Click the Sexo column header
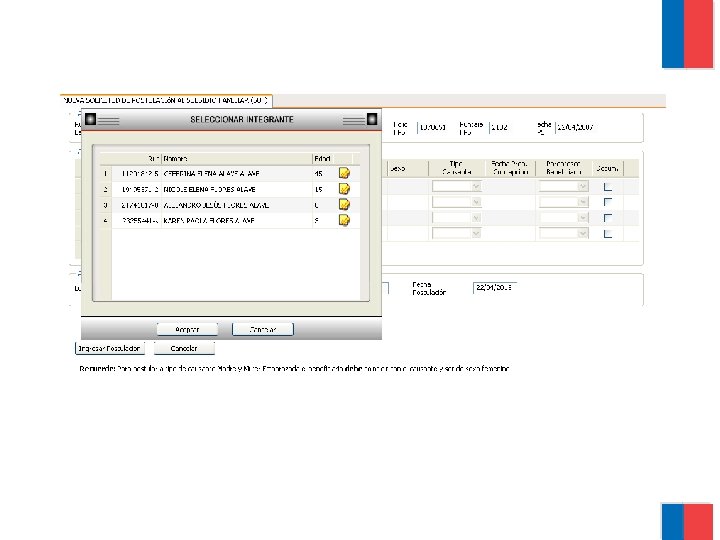Viewport: 720px width, 540px height. tap(408, 168)
